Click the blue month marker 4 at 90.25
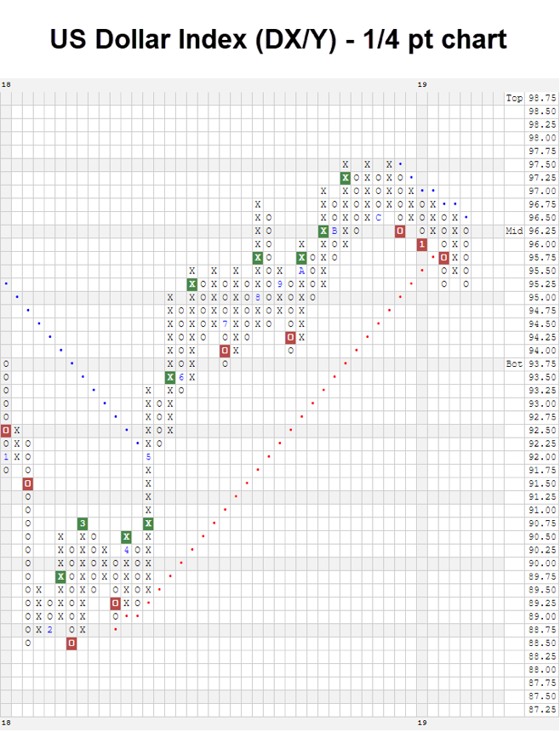This screenshot has width=560, height=732. [x=126, y=550]
